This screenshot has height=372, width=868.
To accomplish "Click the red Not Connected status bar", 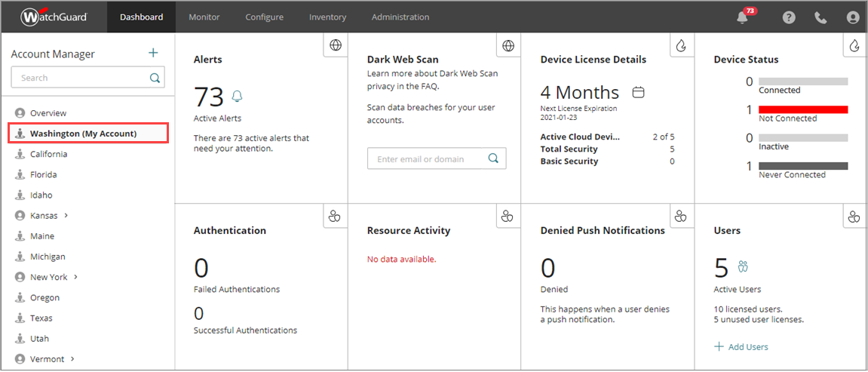I will coord(803,109).
